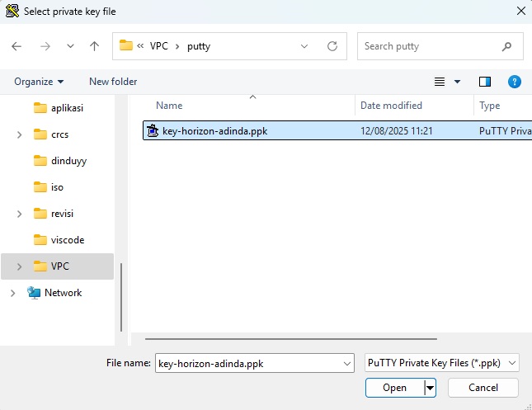This screenshot has height=410, width=532.
Task: Change the view layout icon
Action: coord(440,82)
